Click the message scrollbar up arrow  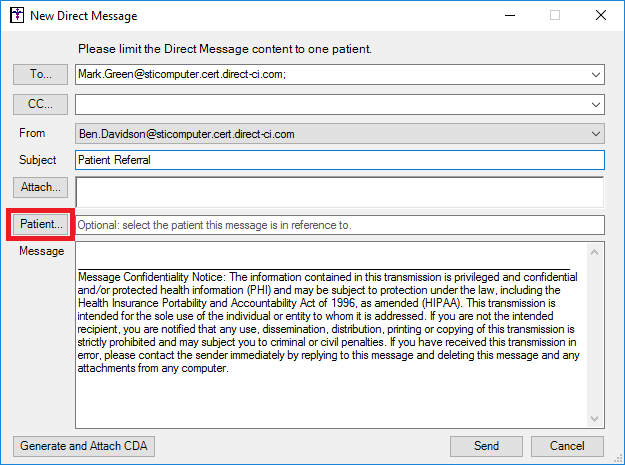click(594, 252)
